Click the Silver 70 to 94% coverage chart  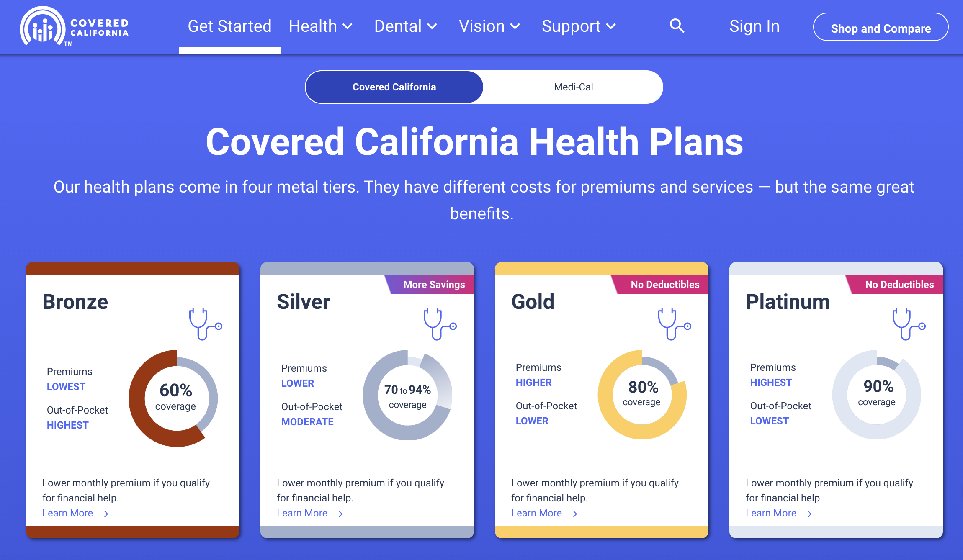click(x=407, y=395)
